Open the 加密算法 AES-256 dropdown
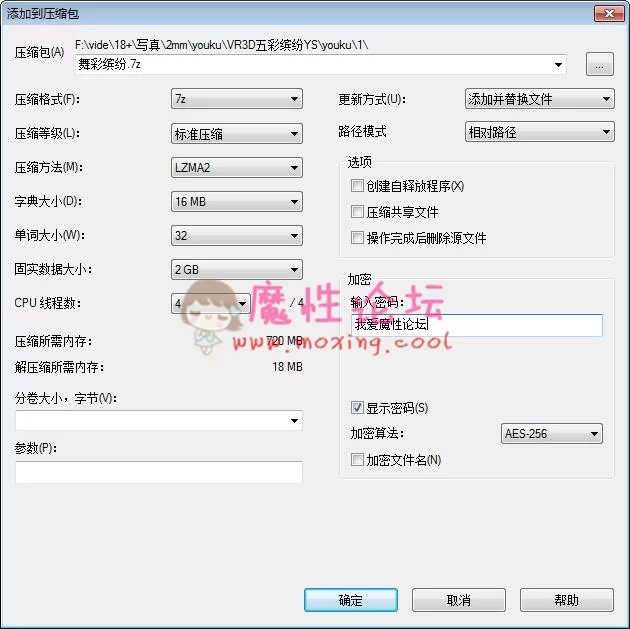This screenshot has width=630, height=629. coord(552,433)
